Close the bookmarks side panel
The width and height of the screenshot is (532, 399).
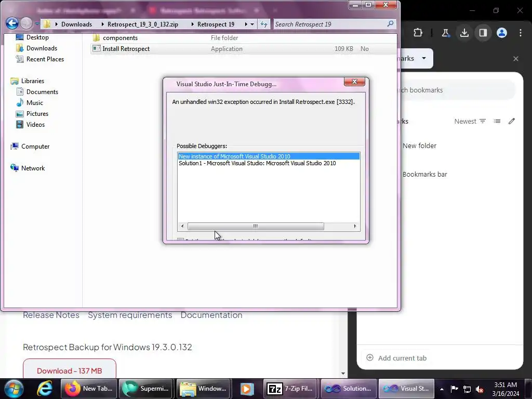point(516,59)
